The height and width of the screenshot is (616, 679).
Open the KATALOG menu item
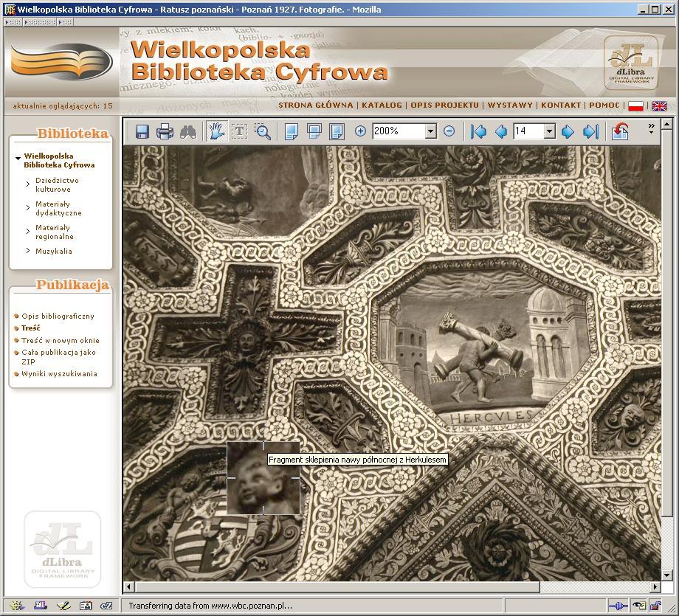point(382,105)
